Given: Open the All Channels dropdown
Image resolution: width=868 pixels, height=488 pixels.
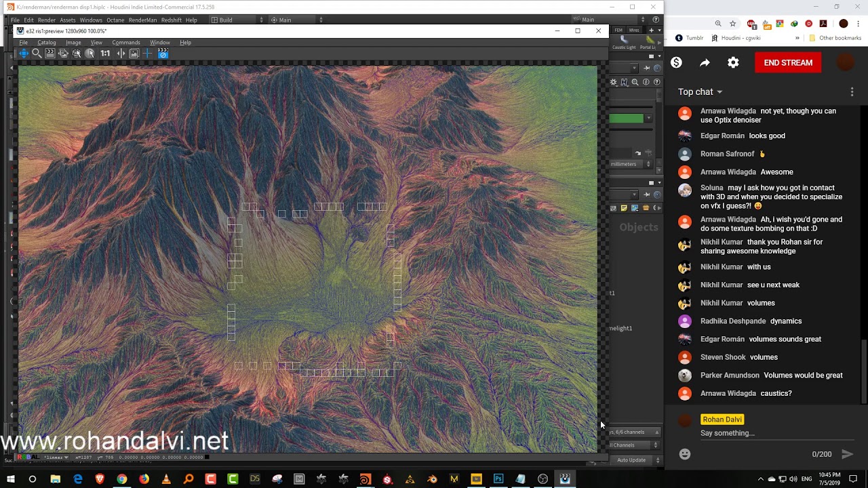Looking at the screenshot, I should click(633, 445).
